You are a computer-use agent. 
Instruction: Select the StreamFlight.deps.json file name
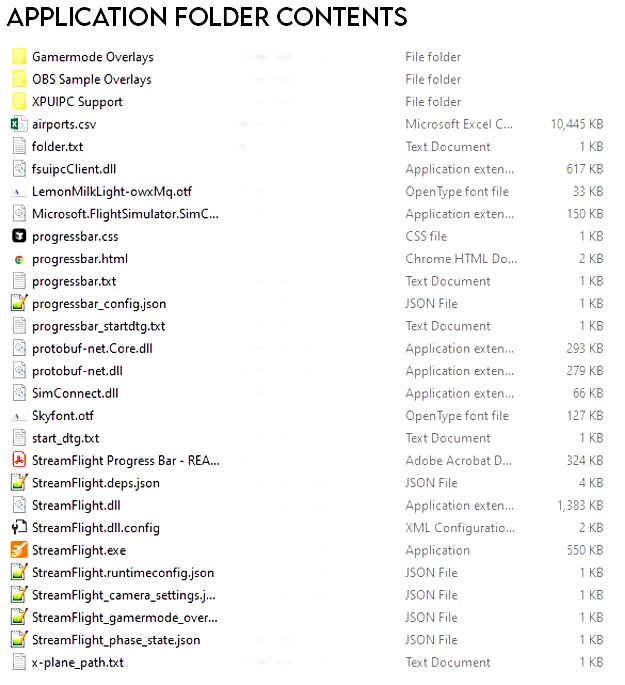pyautogui.click(x=96, y=483)
